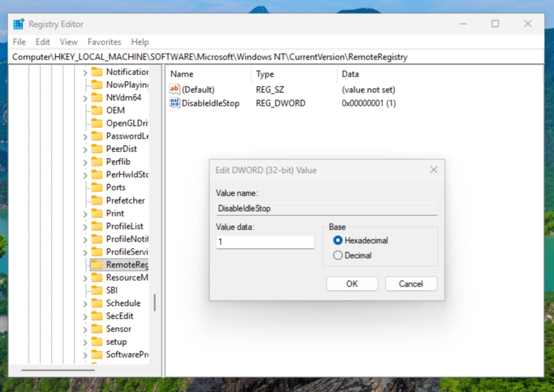
Task: Dismiss the dialog with Cancel
Action: [x=411, y=283]
